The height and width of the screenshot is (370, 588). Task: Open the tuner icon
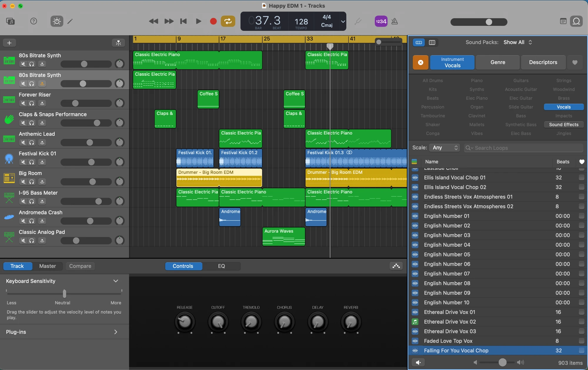tap(358, 21)
